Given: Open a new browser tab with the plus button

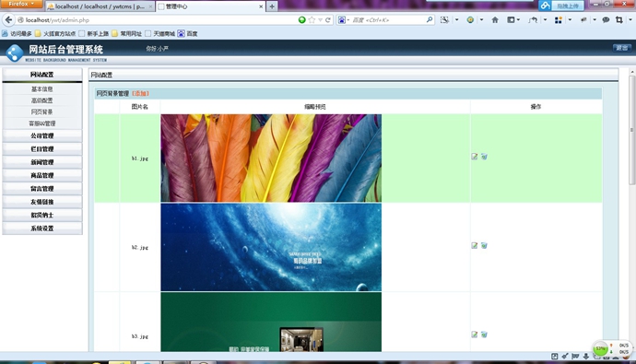Looking at the screenshot, I should [x=272, y=6].
